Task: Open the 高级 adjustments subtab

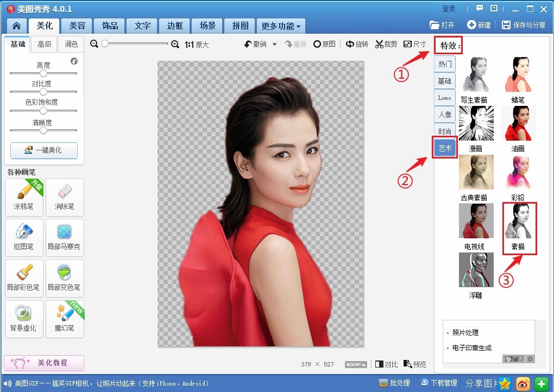Action: pyautogui.click(x=45, y=45)
